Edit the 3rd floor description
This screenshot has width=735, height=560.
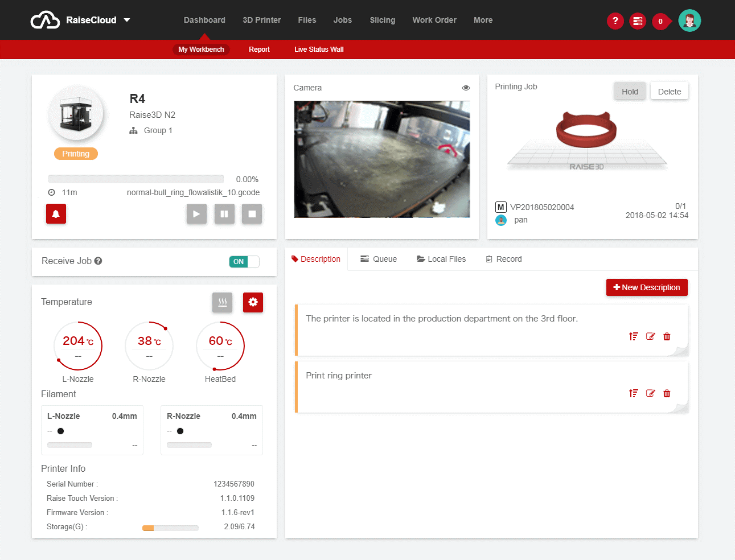coord(650,336)
